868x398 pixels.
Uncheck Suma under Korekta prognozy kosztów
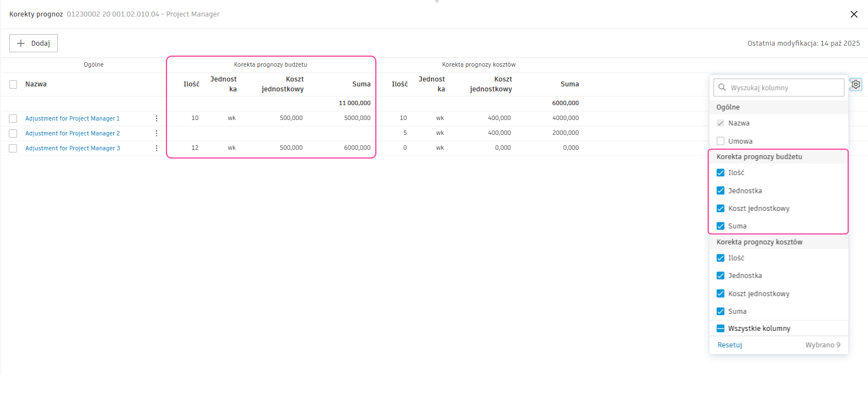pos(720,312)
